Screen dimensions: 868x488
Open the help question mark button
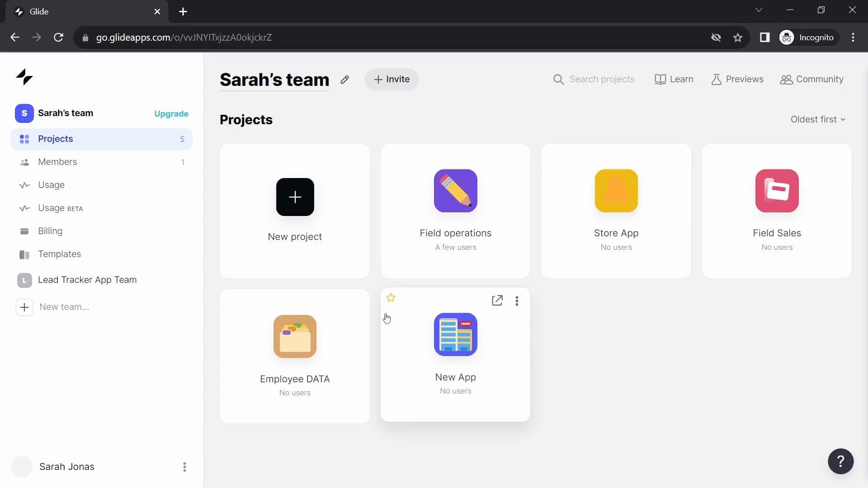pos(840,461)
